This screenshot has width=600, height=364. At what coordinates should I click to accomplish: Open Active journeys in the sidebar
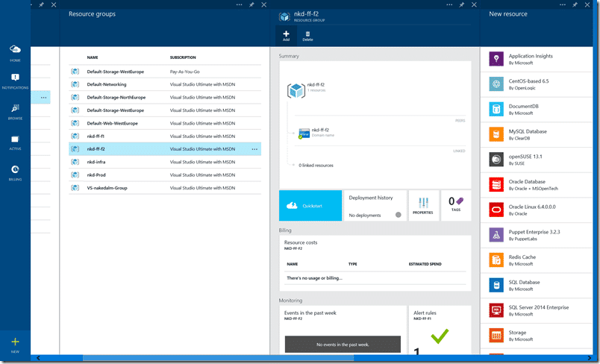(x=15, y=142)
